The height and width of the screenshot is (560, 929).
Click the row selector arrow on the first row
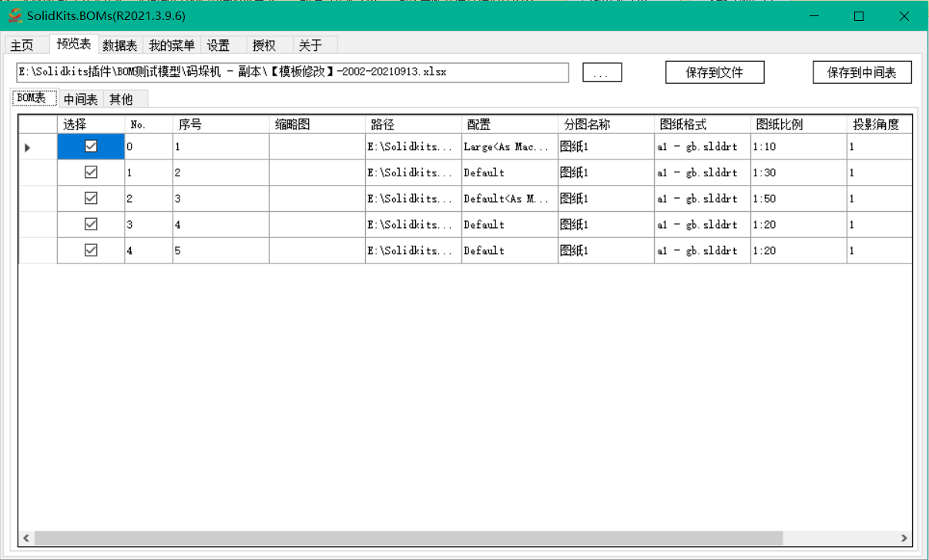tap(25, 146)
